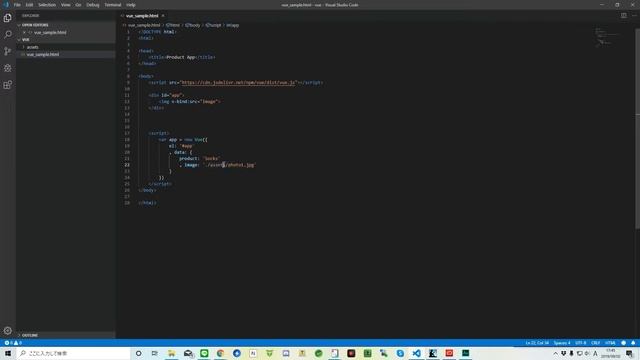Open the Debug view in activity bar
The image size is (640, 360).
(x=7, y=68)
